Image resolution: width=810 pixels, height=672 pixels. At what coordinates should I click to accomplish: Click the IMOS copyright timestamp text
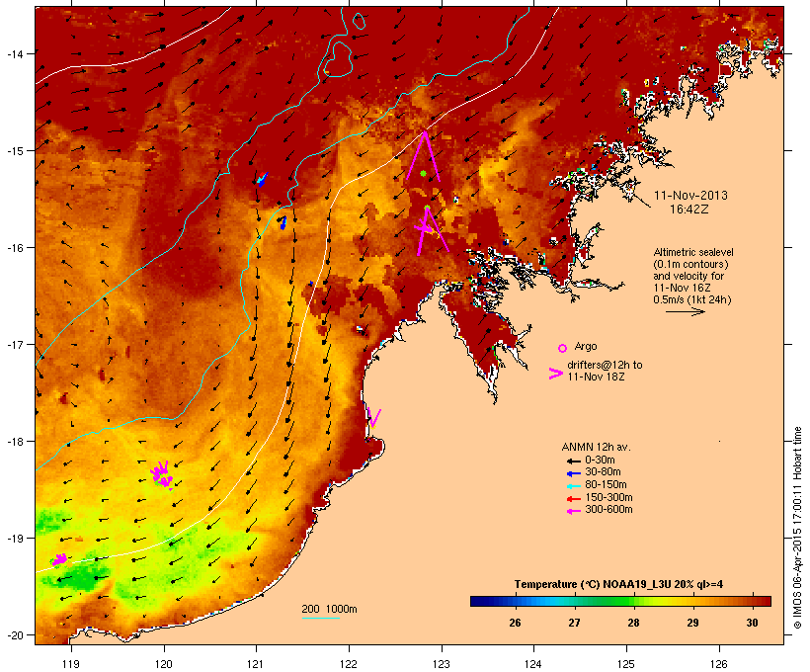(x=797, y=528)
